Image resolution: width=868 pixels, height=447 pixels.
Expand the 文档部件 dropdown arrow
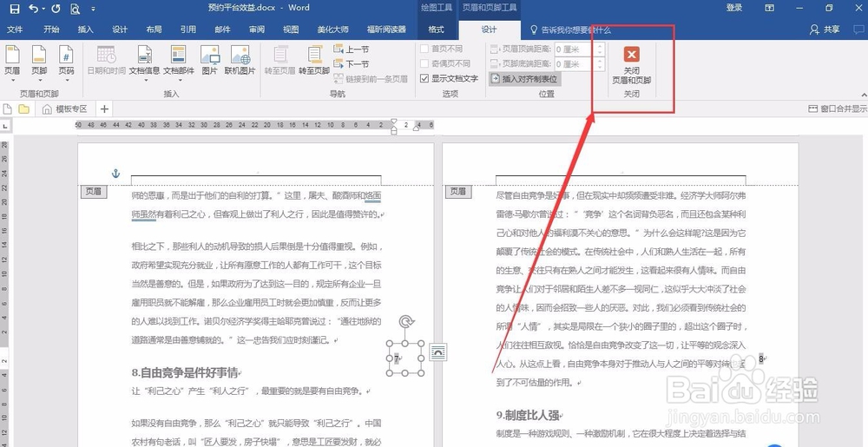178,80
